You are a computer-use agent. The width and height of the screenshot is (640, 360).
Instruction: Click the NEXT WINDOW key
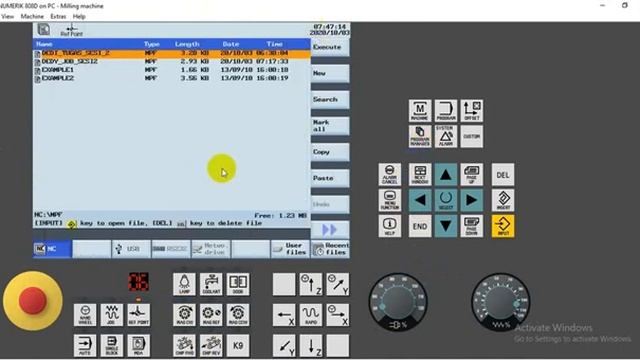coord(420,174)
